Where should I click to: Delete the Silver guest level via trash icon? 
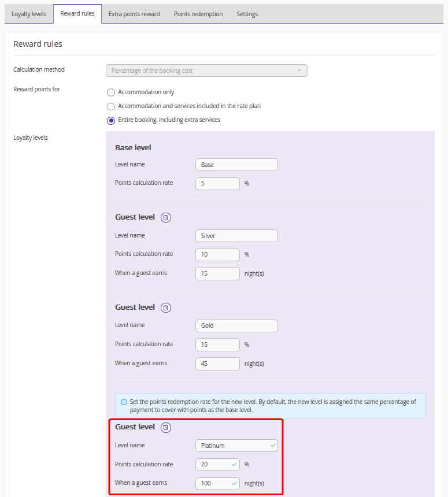pos(166,217)
